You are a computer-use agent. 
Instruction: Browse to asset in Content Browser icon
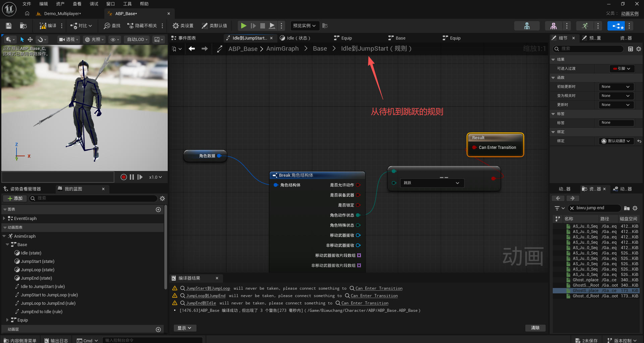(x=23, y=26)
